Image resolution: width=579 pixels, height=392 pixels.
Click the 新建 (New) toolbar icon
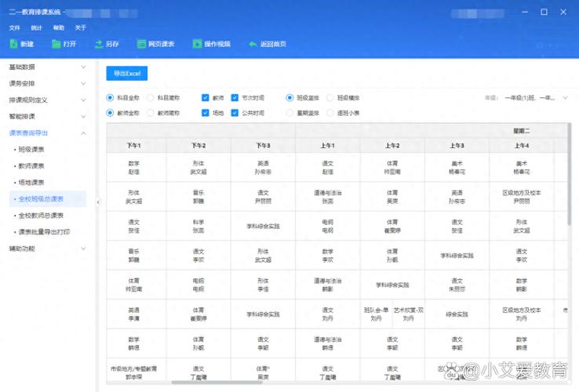coord(14,44)
